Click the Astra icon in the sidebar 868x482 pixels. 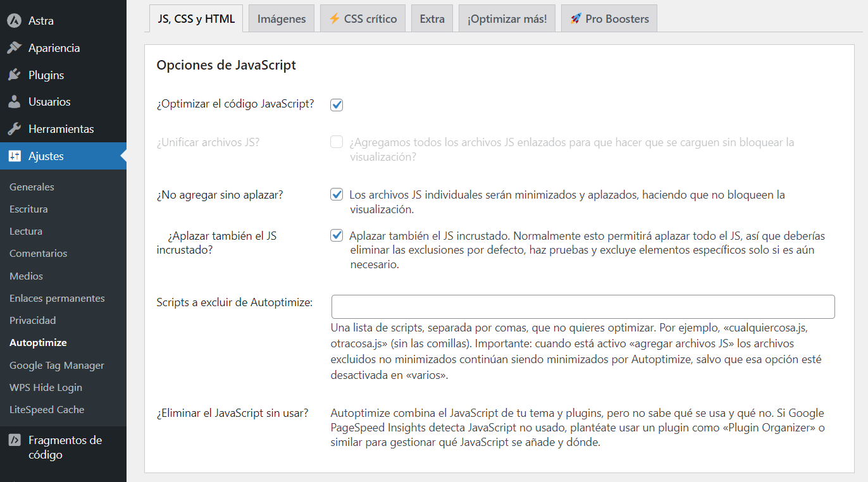click(x=15, y=20)
